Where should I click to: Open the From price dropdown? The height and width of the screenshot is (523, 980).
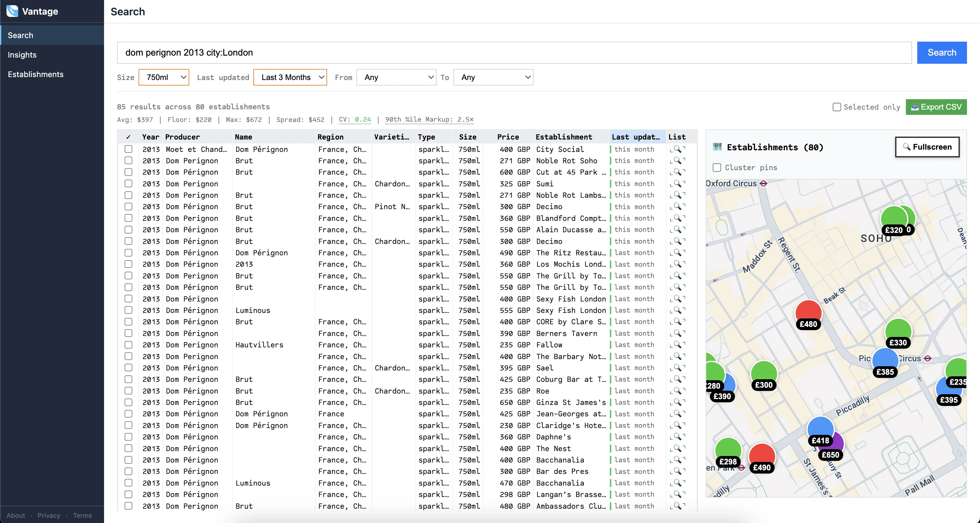tap(396, 77)
